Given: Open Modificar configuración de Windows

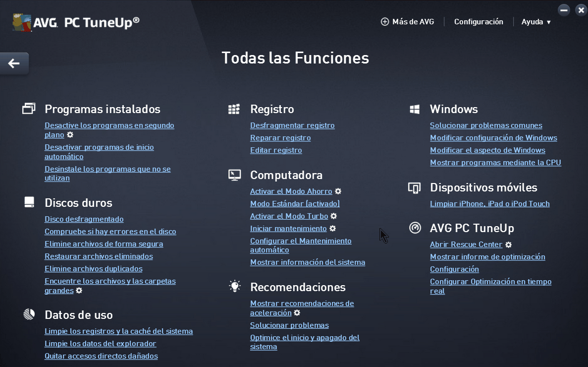Looking at the screenshot, I should coord(493,138).
